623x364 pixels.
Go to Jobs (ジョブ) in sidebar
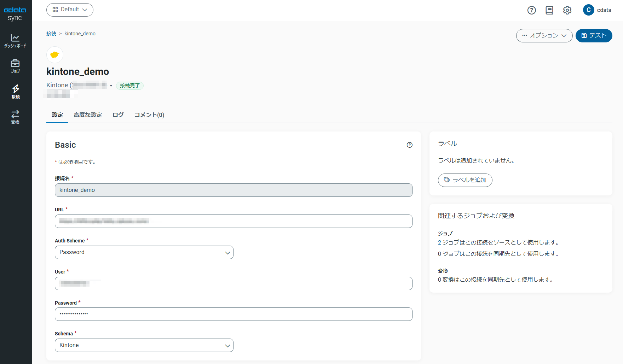click(x=15, y=66)
